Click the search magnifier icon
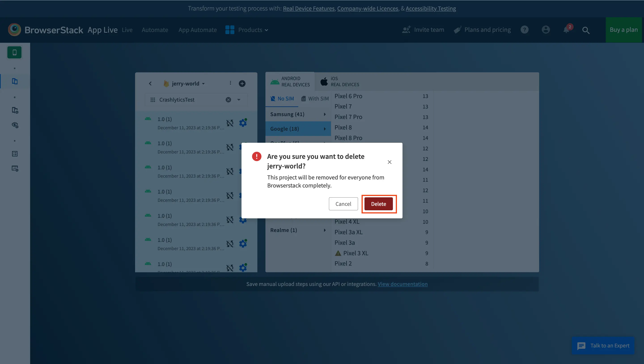 click(586, 30)
